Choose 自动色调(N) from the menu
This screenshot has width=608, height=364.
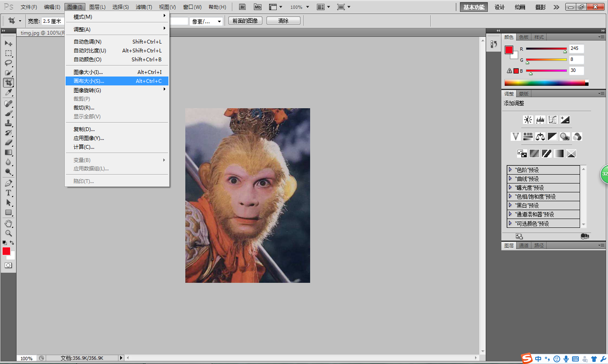click(117, 42)
